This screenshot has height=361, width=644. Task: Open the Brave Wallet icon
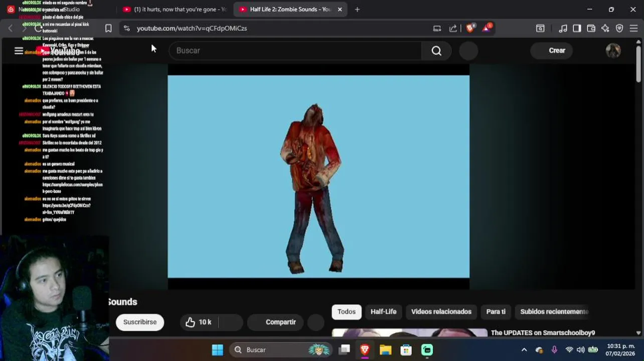[591, 29]
